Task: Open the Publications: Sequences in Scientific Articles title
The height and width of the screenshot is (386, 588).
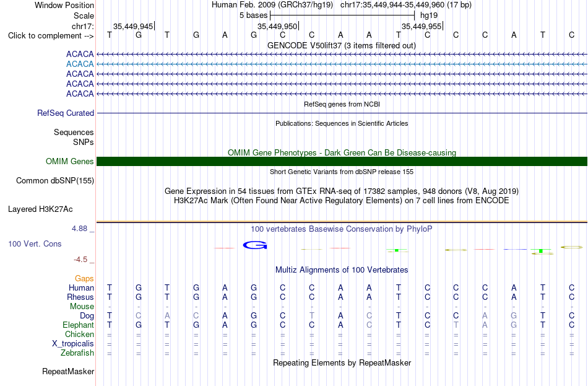Action: click(x=342, y=123)
